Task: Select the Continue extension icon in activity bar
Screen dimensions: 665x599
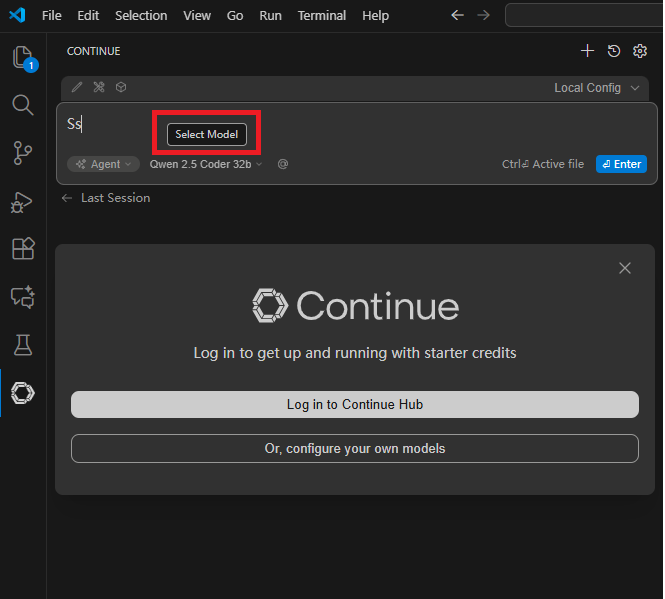Action: pyautogui.click(x=23, y=393)
